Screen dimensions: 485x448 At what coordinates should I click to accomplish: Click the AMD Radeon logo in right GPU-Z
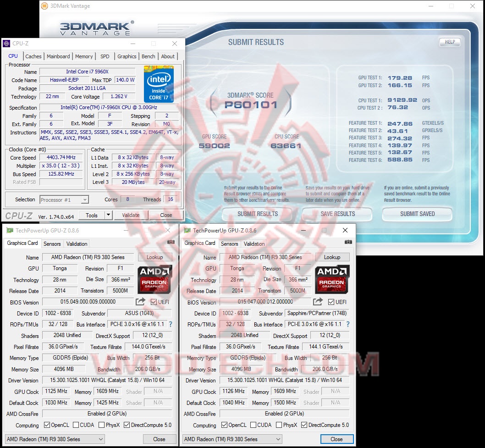pyautogui.click(x=332, y=279)
